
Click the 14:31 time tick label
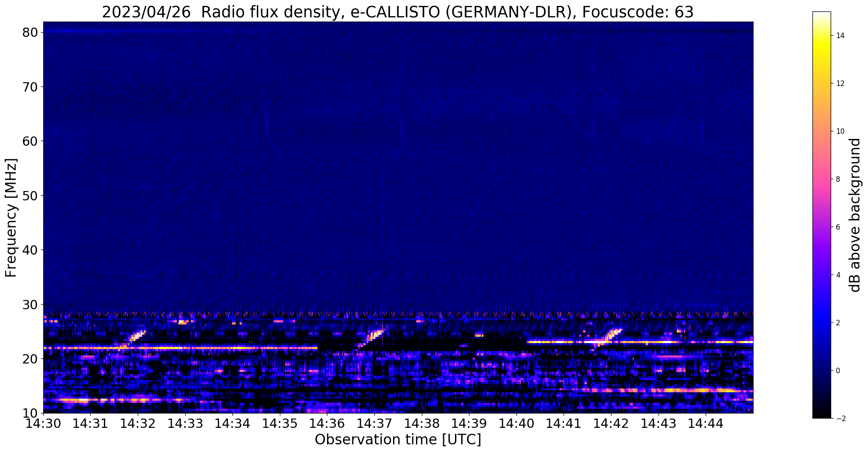(x=91, y=423)
